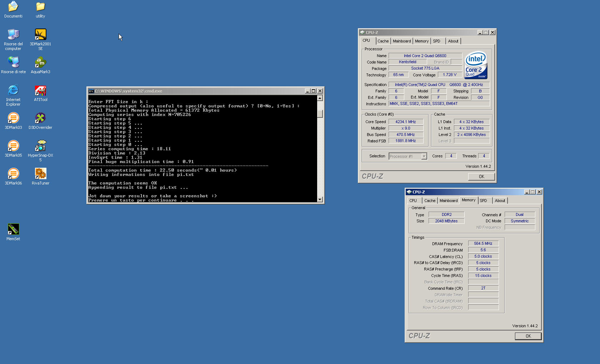Click memory Type DDR2 field
Screen dimensions: 600x364
coord(446,214)
